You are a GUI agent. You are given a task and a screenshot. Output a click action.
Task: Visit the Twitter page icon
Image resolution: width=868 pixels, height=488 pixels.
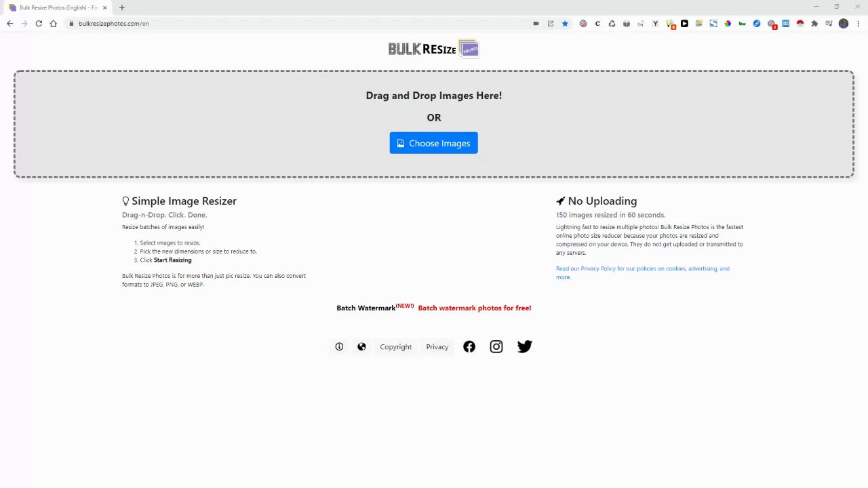[x=524, y=346]
